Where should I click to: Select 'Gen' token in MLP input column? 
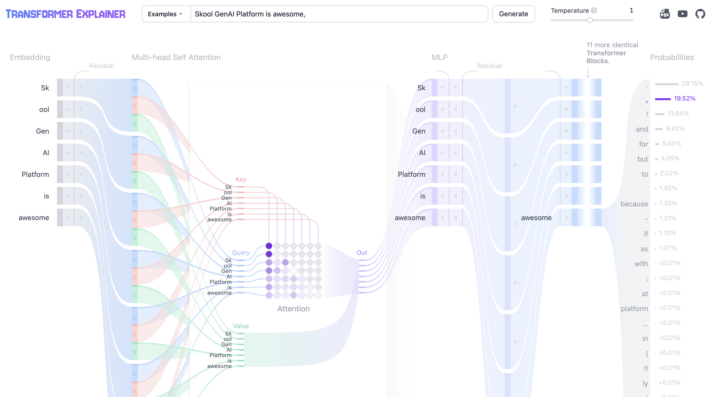419,131
